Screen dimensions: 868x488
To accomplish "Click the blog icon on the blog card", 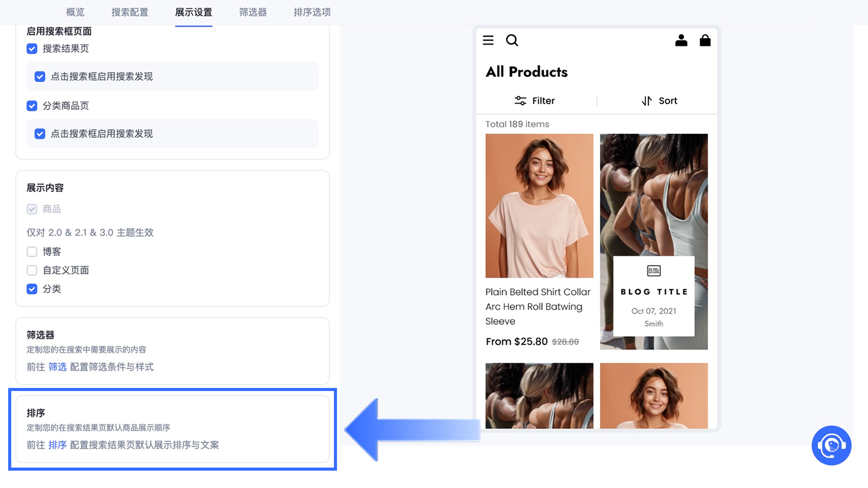I will point(654,271).
